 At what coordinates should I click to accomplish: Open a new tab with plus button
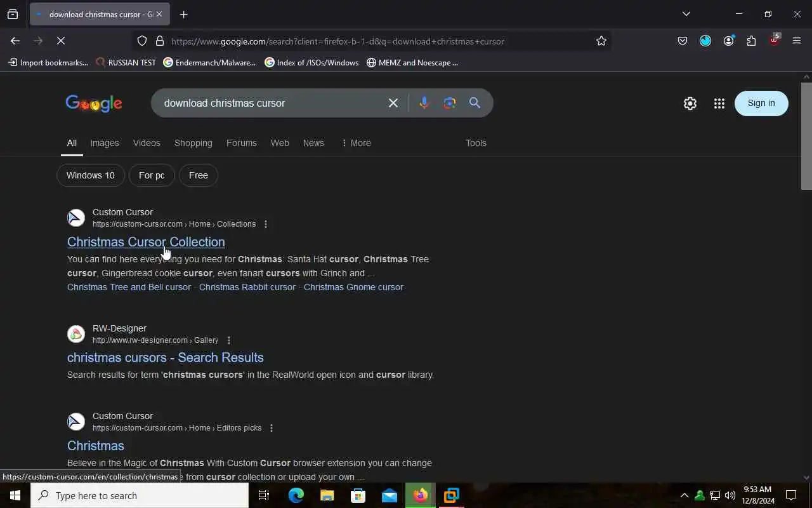(183, 14)
